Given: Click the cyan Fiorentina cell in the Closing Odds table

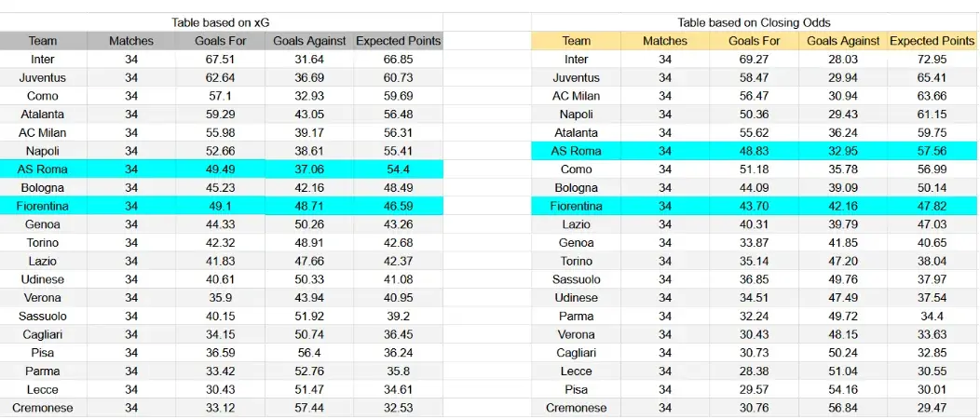Looking at the screenshot, I should click(x=576, y=206).
